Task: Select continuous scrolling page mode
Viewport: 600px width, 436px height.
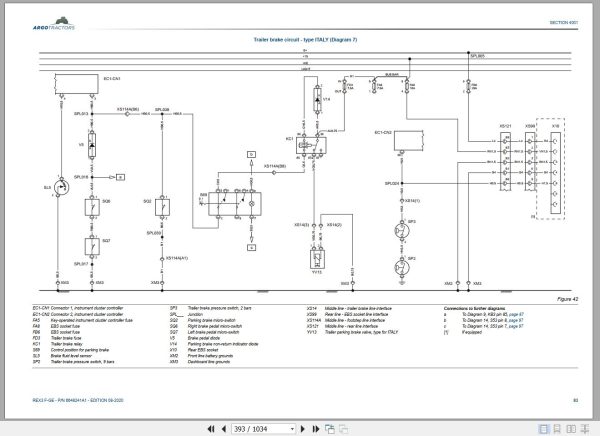Action: [x=557, y=429]
